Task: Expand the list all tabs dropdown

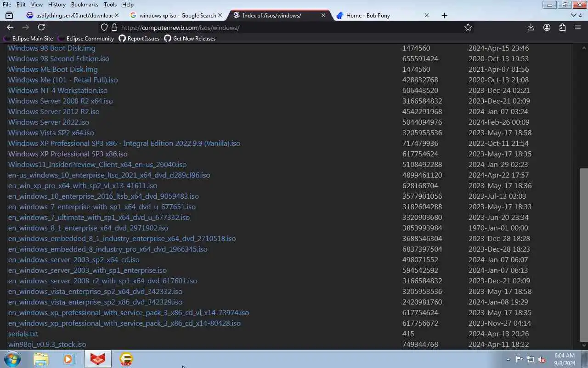Action: [576, 15]
